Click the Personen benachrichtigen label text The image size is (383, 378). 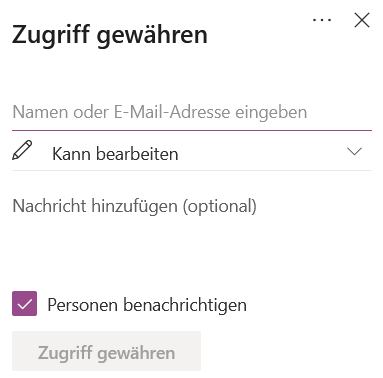click(147, 305)
